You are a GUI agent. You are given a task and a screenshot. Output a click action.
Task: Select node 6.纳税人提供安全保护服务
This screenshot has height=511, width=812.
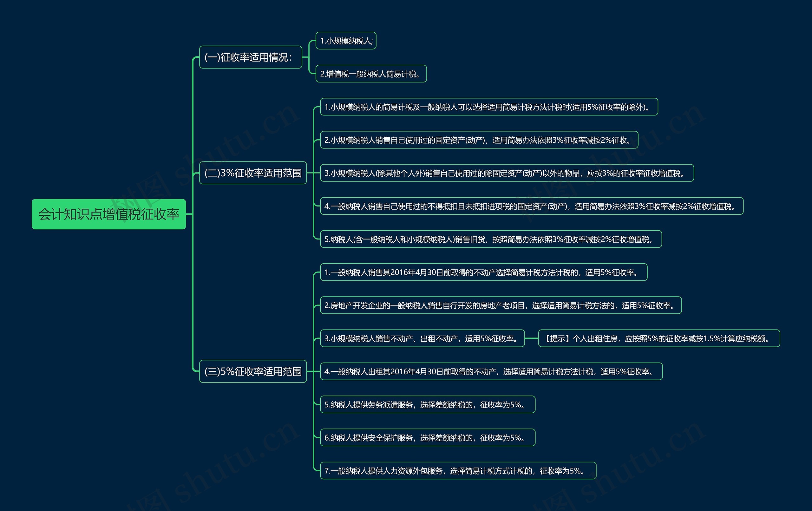coord(427,437)
